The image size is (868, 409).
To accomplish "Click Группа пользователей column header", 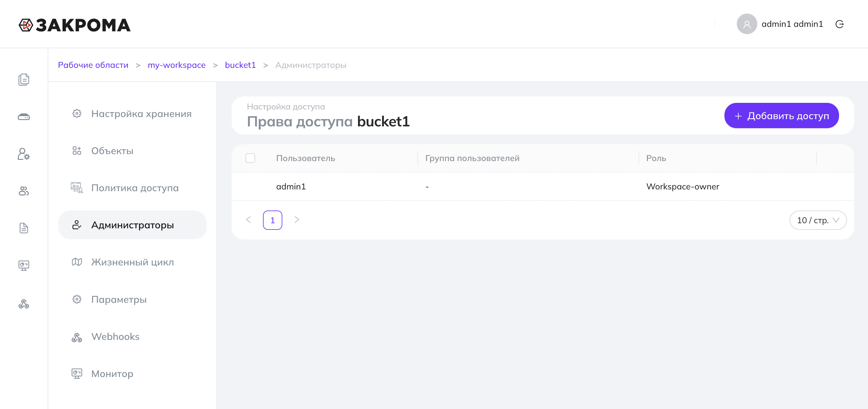I will pyautogui.click(x=472, y=158).
